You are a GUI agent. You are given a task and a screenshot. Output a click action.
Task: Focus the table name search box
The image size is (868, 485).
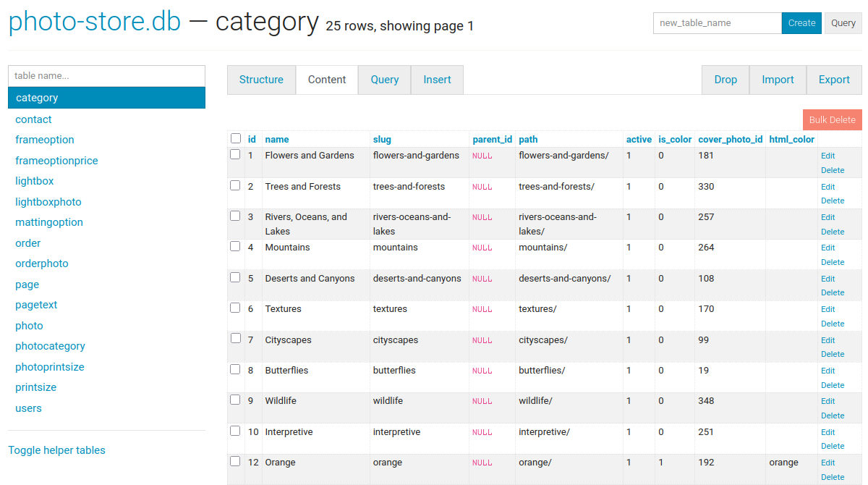coord(106,76)
